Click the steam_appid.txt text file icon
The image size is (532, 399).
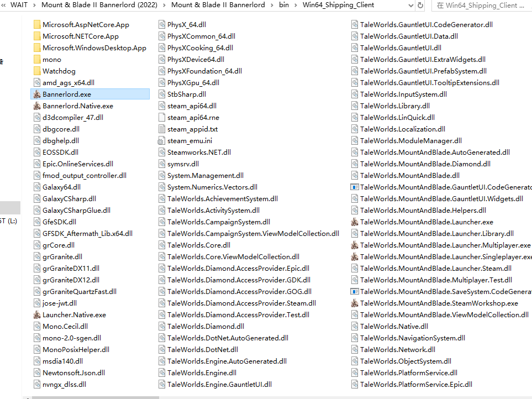click(x=162, y=129)
